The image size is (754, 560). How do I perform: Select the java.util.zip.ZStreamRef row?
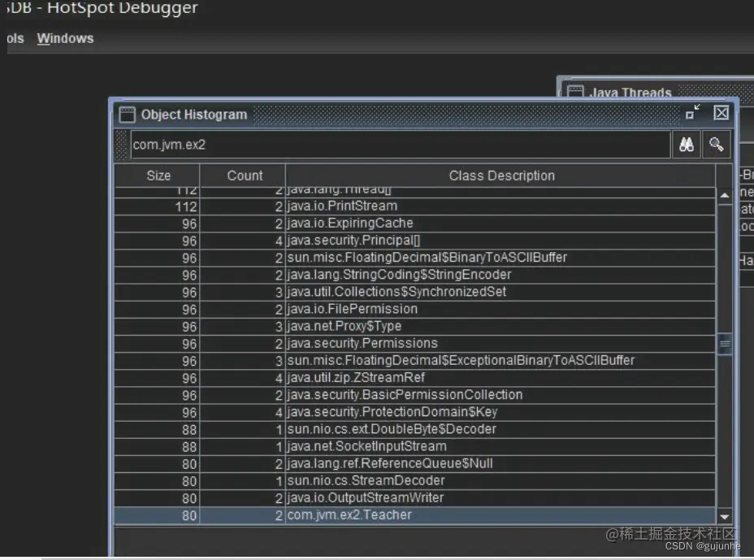[415, 378]
